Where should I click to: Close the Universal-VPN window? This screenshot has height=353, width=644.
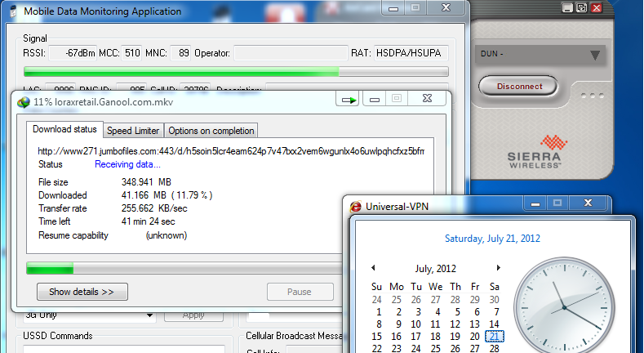(x=588, y=203)
